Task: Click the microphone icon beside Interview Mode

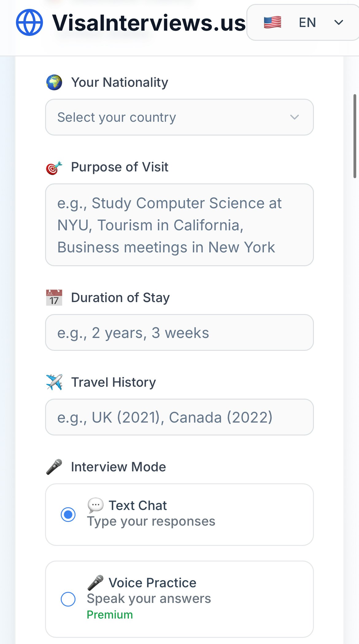Action: pyautogui.click(x=54, y=467)
